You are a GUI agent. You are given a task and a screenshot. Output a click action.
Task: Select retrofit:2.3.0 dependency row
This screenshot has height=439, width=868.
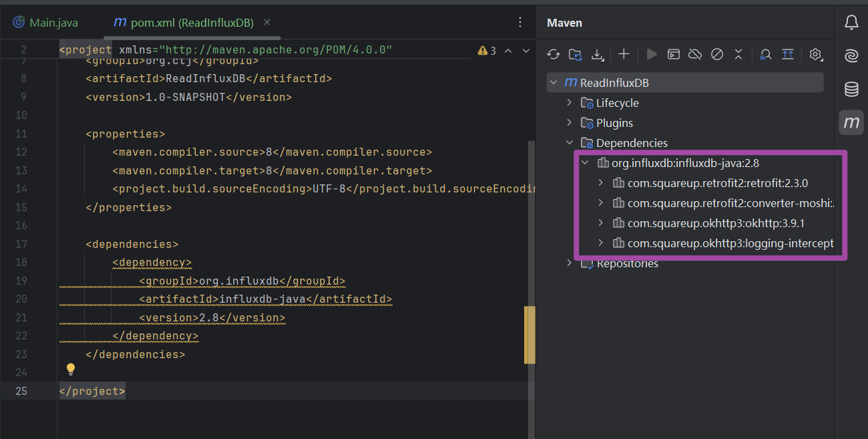tap(685, 183)
